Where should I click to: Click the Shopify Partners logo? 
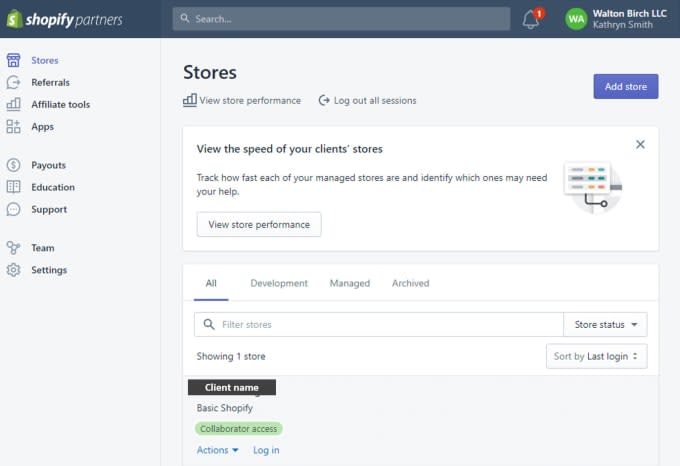click(x=65, y=19)
